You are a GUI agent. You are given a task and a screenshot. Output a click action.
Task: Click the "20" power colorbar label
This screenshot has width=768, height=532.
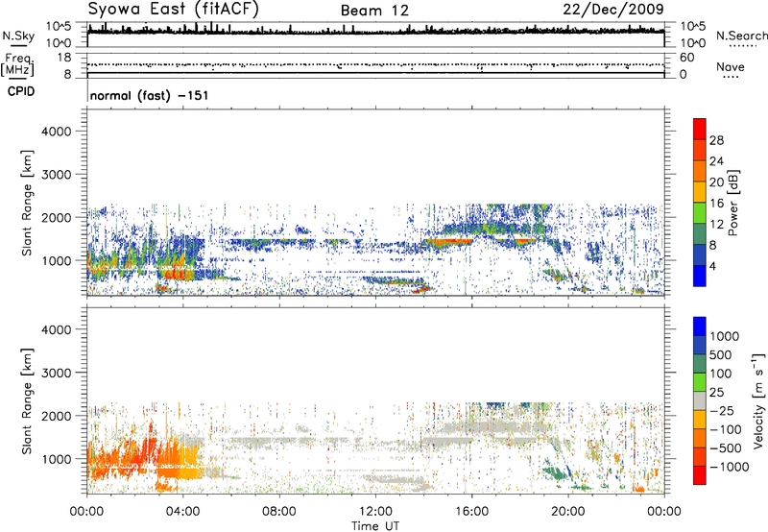click(716, 182)
